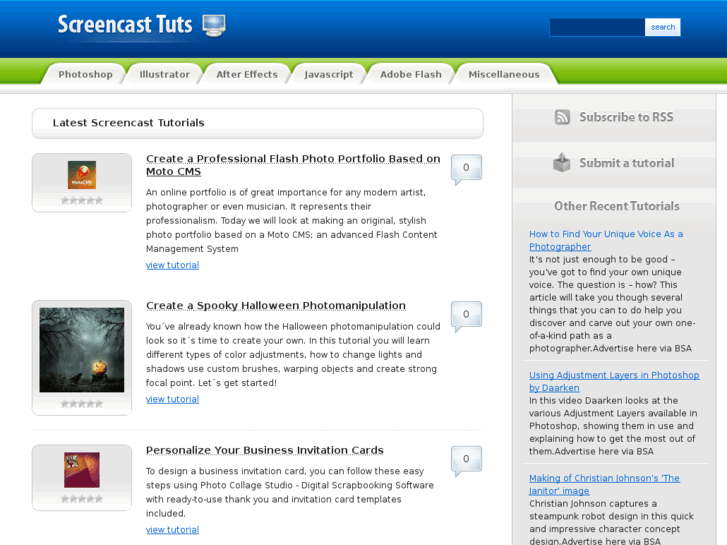Open Making of Christian Johnson's 'The Janitor' link
Image resolution: width=727 pixels, height=545 pixels.
(604, 484)
